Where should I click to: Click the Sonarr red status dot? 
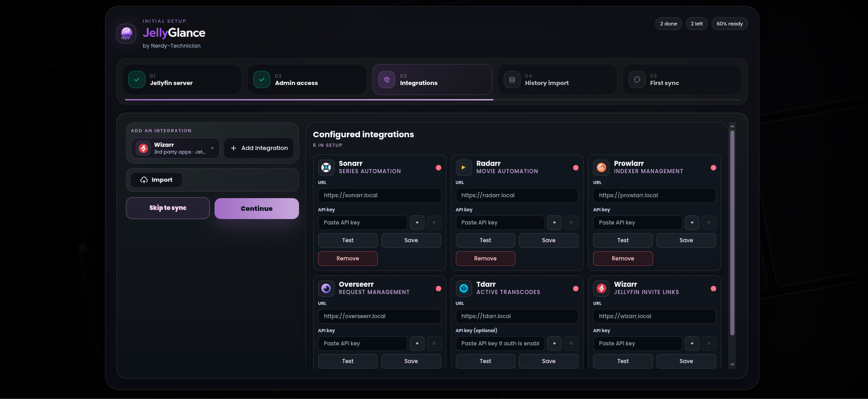pos(439,168)
